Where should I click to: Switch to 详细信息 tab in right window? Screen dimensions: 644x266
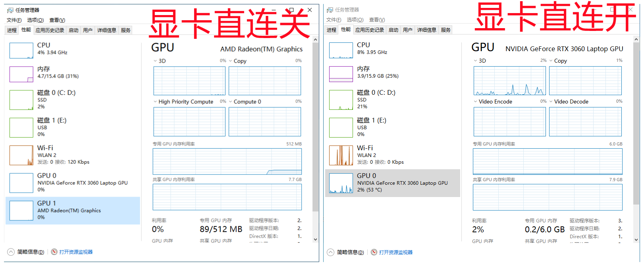[427, 30]
